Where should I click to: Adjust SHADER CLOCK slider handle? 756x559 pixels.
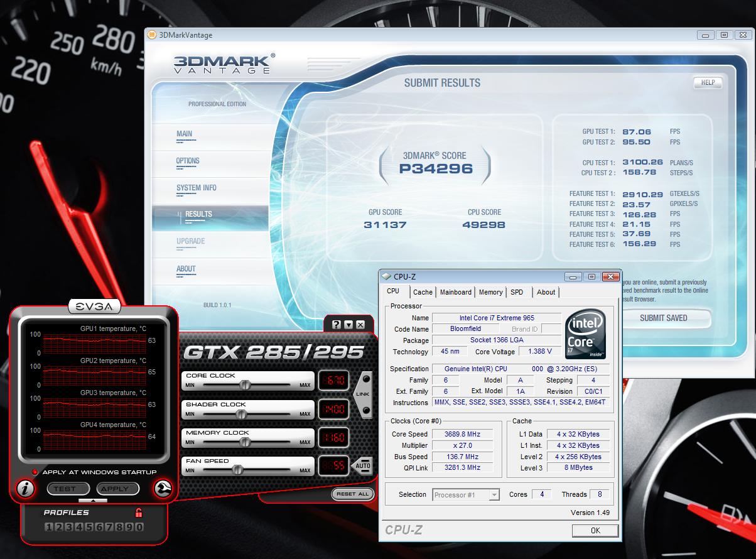coord(240,414)
